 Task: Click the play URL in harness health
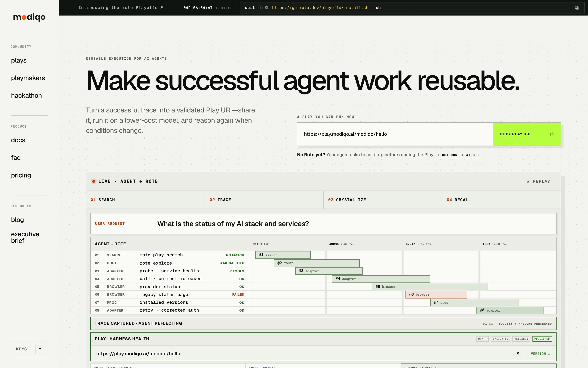[x=138, y=354]
